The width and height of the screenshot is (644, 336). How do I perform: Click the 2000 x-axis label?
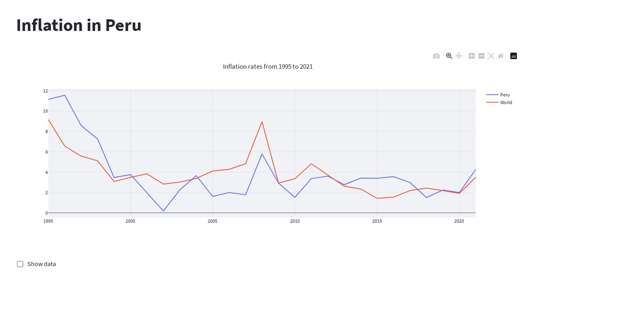point(130,221)
